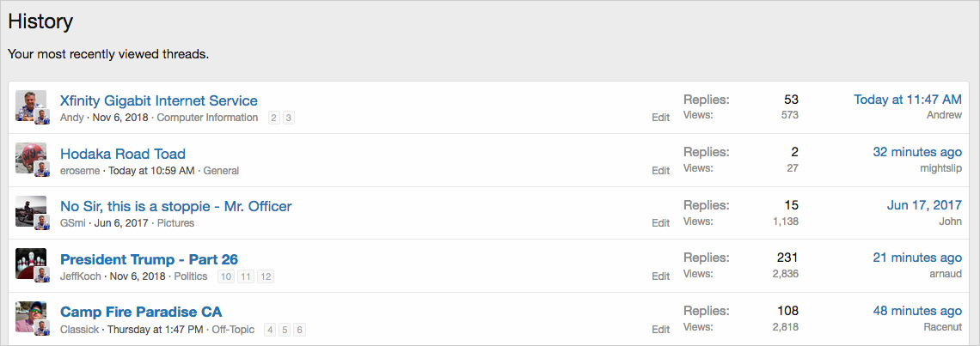Open the Hodaka Road Toad thread
This screenshot has width=980, height=346.
(x=122, y=154)
